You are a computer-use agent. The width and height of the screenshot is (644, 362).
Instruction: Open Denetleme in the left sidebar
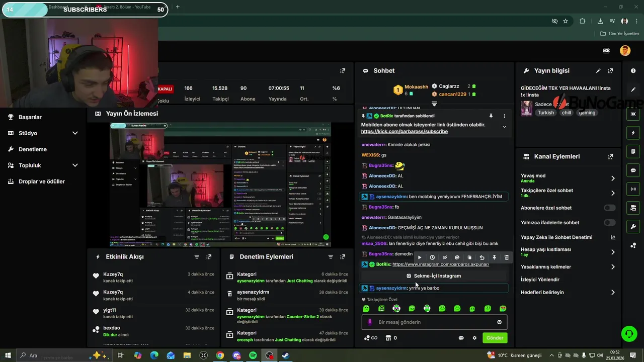(x=33, y=149)
